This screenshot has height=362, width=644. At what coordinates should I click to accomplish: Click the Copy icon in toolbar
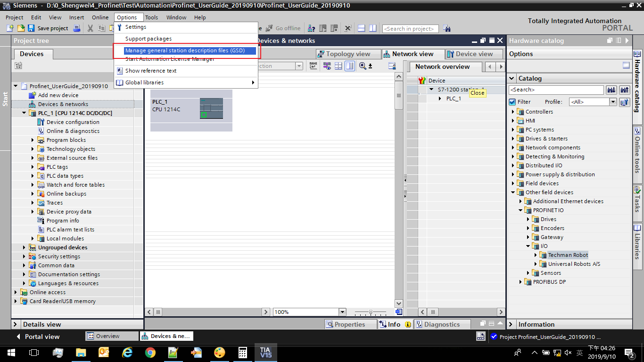[101, 28]
